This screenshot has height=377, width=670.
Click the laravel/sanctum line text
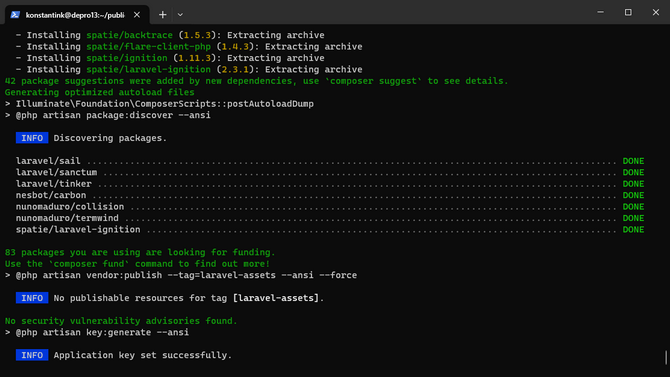tap(56, 173)
